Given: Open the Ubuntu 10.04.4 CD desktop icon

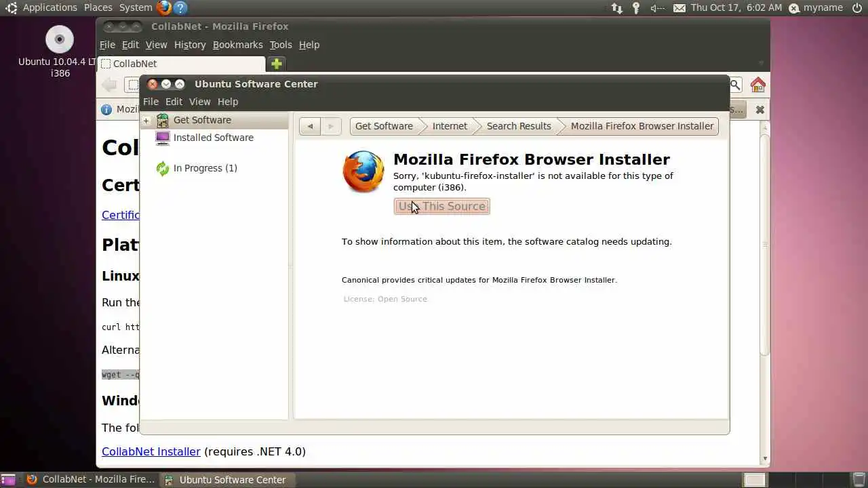Looking at the screenshot, I should coord(60,39).
